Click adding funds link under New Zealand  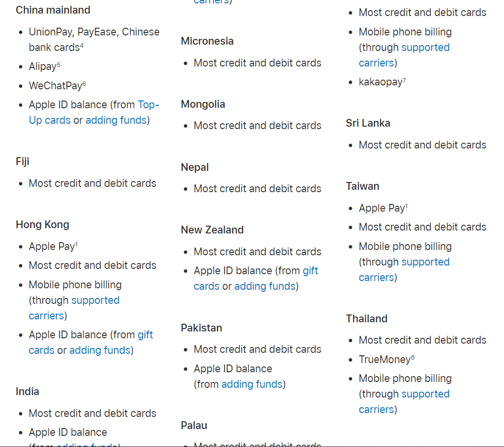point(265,286)
